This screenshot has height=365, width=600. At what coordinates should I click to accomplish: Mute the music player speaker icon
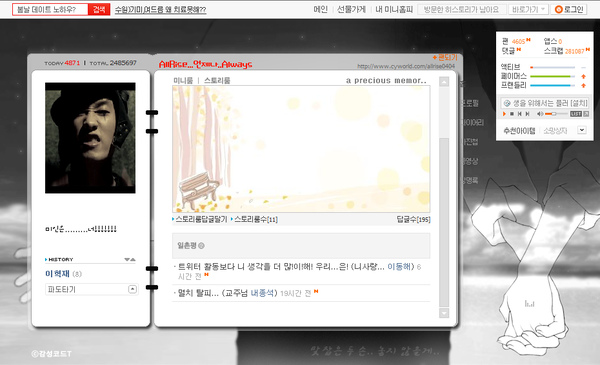pyautogui.click(x=540, y=114)
